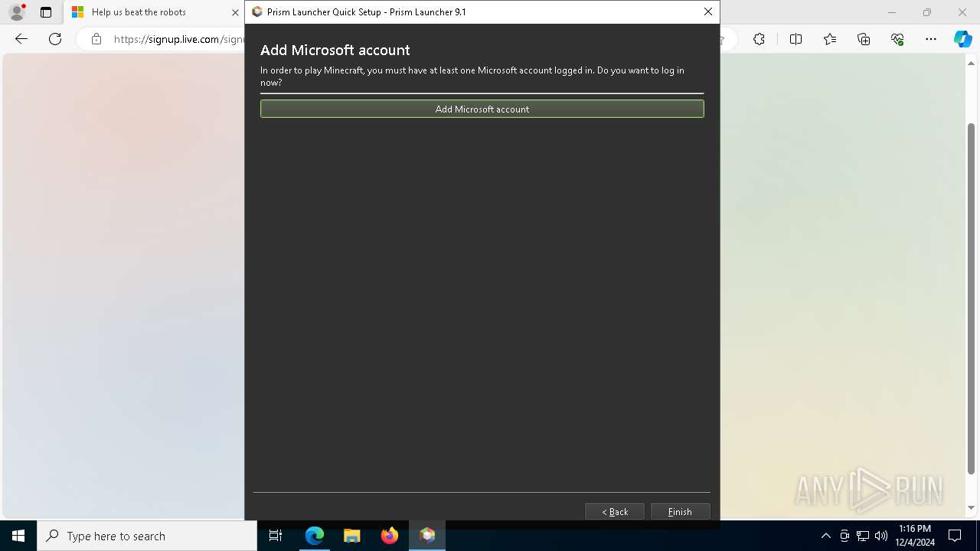Click the network tray icon
Viewport: 980px width, 551px height.
click(x=863, y=536)
